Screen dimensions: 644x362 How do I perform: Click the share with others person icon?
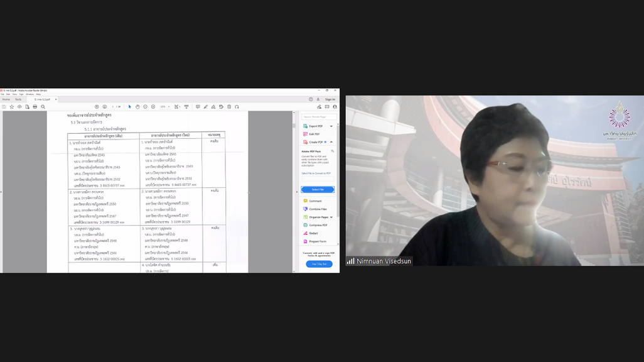[x=335, y=107]
